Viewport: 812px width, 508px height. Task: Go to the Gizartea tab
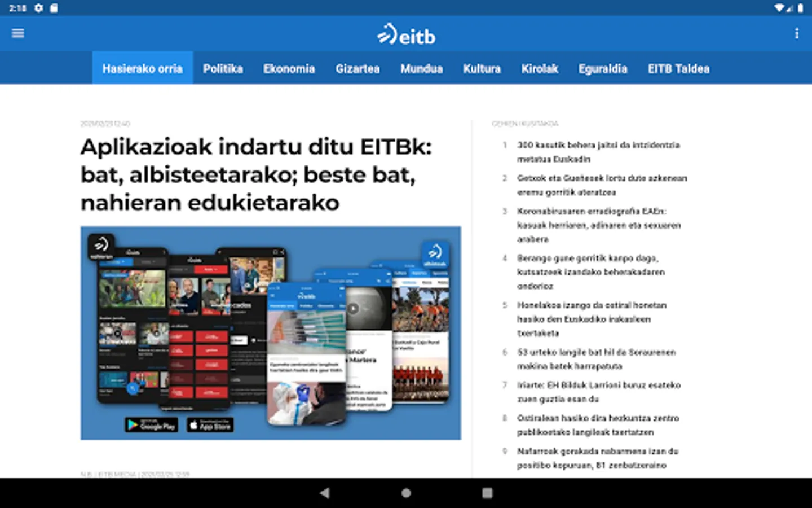[358, 69]
